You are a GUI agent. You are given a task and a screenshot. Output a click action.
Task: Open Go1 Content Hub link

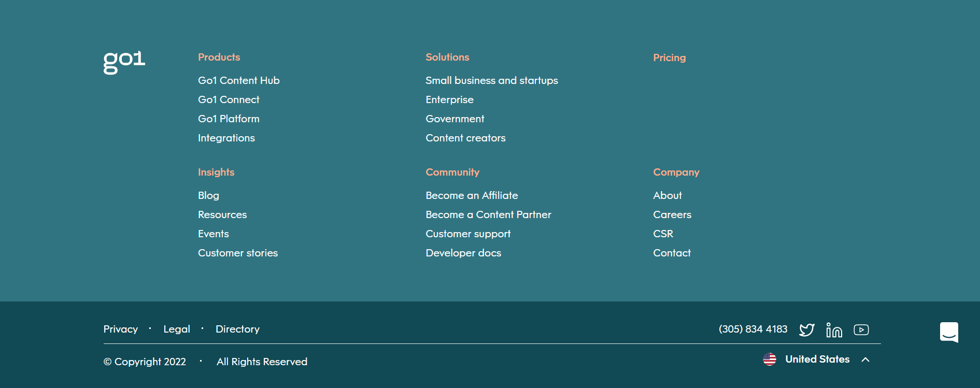click(x=238, y=80)
